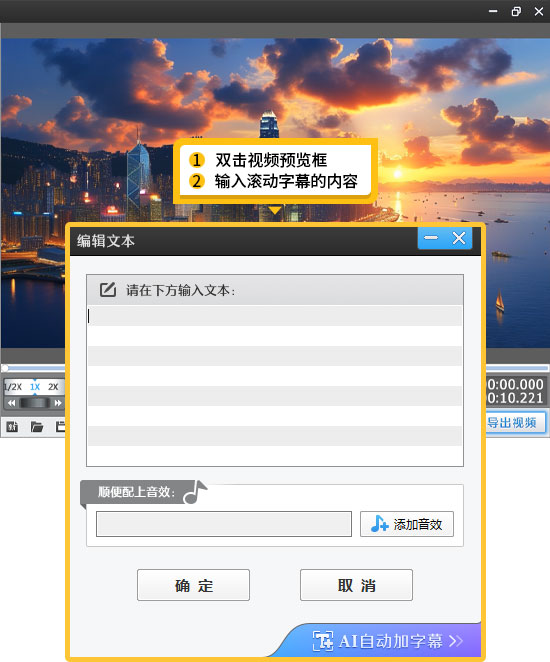Minimize the 编辑文本 dialog
Screen dimensions: 550x662
pos(431,238)
